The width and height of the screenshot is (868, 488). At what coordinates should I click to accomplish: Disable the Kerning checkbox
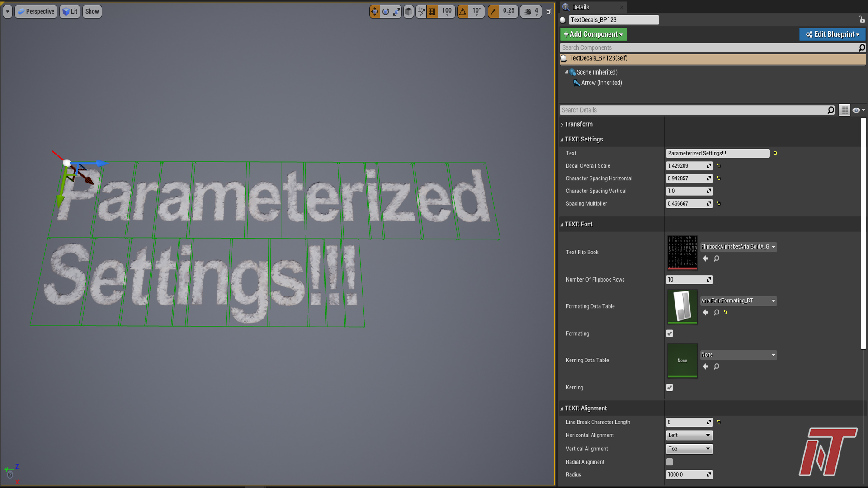(x=669, y=387)
